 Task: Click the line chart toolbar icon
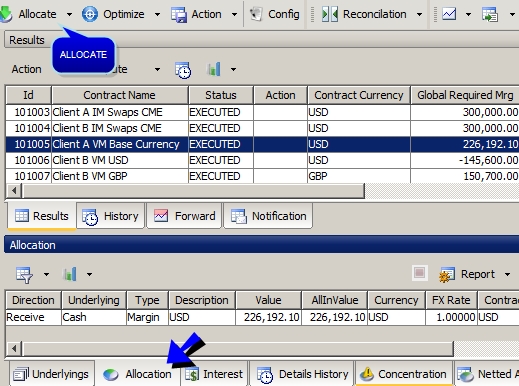tap(449, 14)
